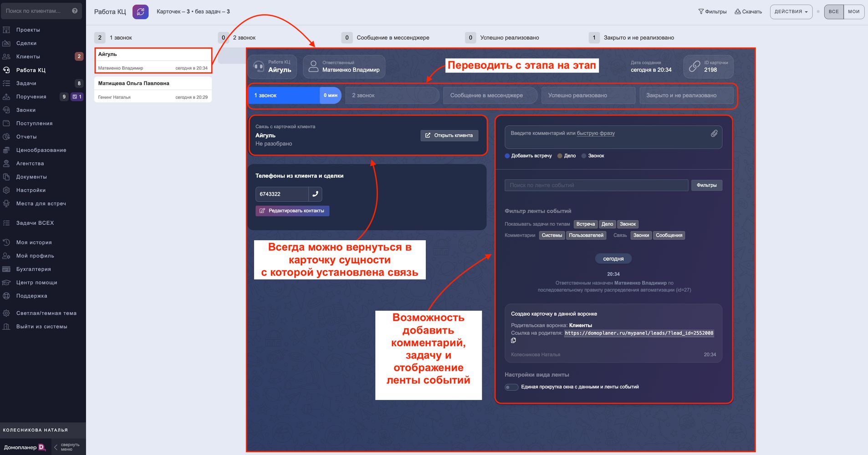Click the phone number 6743322 field

coord(282,194)
